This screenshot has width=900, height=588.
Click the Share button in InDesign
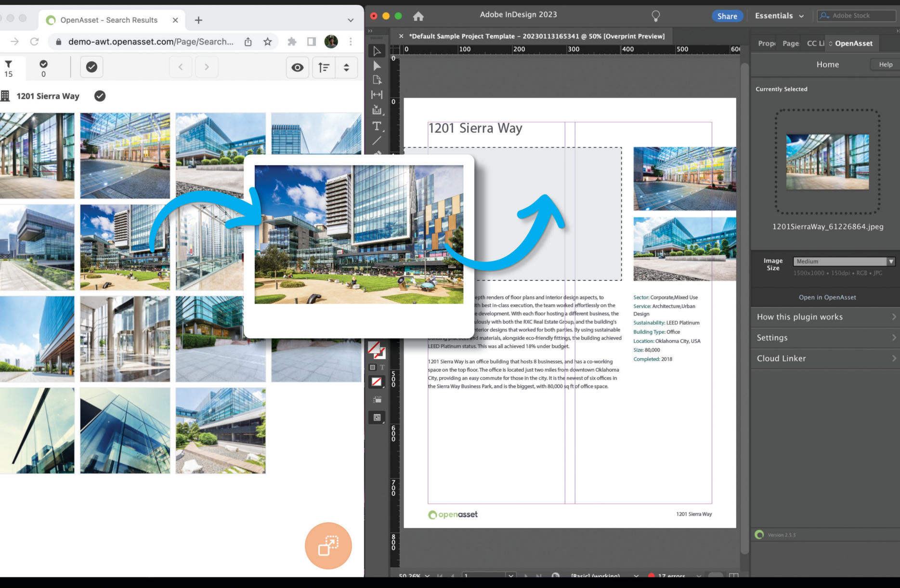click(727, 16)
